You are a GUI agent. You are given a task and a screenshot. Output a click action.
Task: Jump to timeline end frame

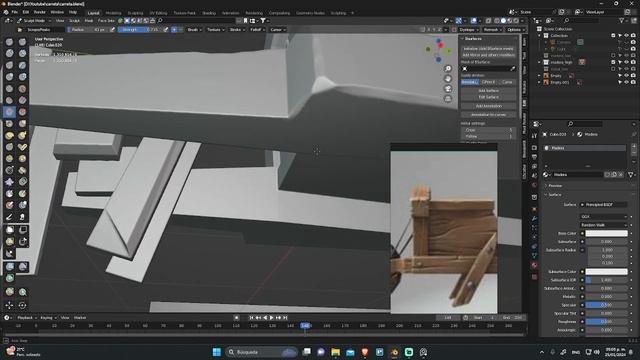pyautogui.click(x=285, y=318)
